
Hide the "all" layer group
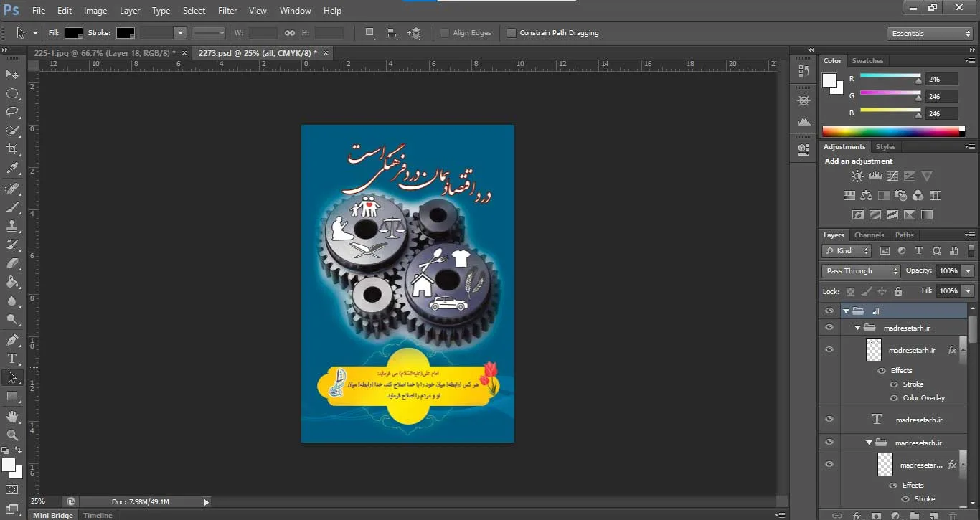829,311
